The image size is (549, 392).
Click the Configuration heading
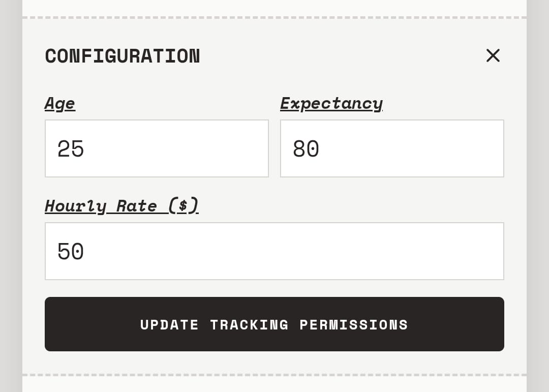point(122,56)
